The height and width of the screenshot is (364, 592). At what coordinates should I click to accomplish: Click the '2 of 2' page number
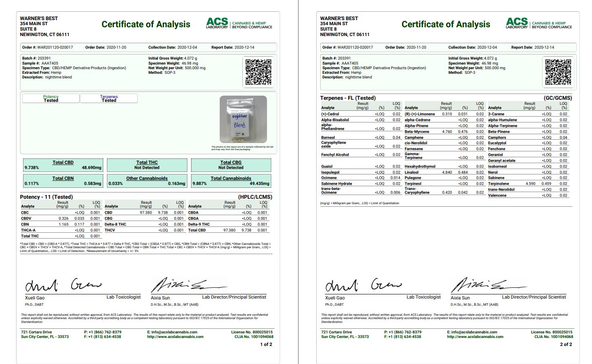pyautogui.click(x=566, y=345)
